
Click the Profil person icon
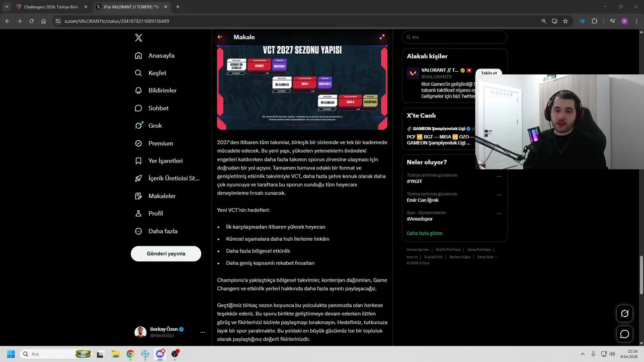(x=138, y=213)
